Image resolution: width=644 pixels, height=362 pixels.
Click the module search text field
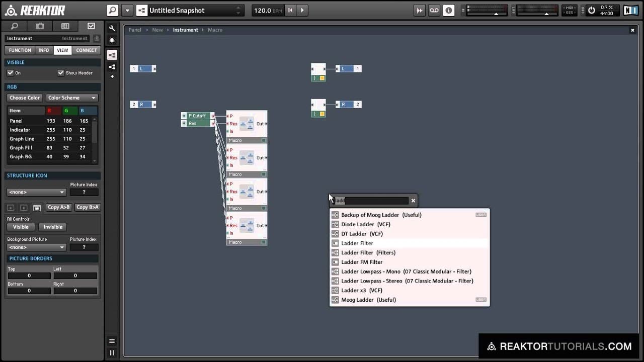click(375, 201)
